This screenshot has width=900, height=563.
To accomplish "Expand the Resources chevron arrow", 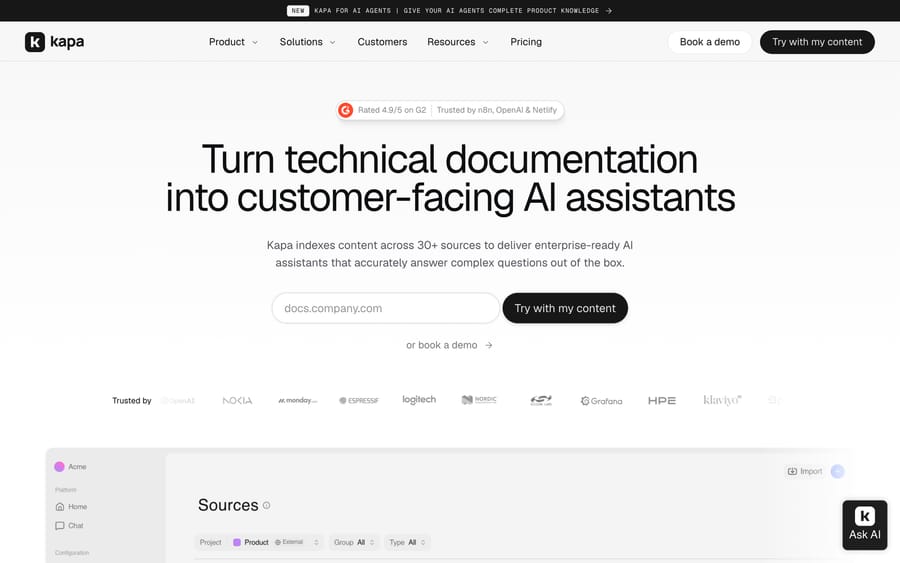I will pyautogui.click(x=486, y=42).
